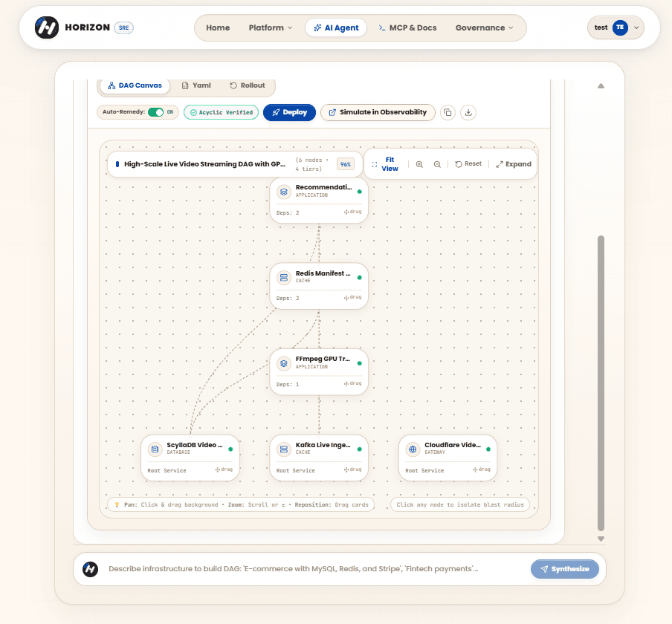Click the Kafka node cache icon

pos(284,449)
